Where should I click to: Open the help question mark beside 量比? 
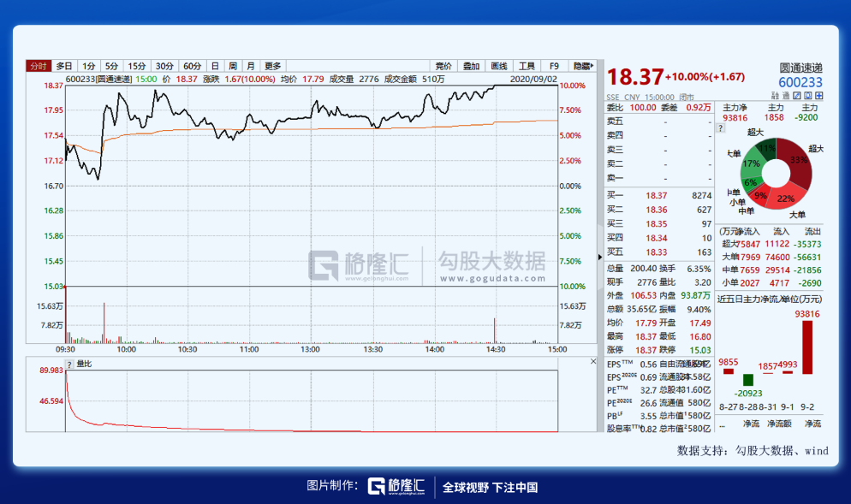(69, 364)
